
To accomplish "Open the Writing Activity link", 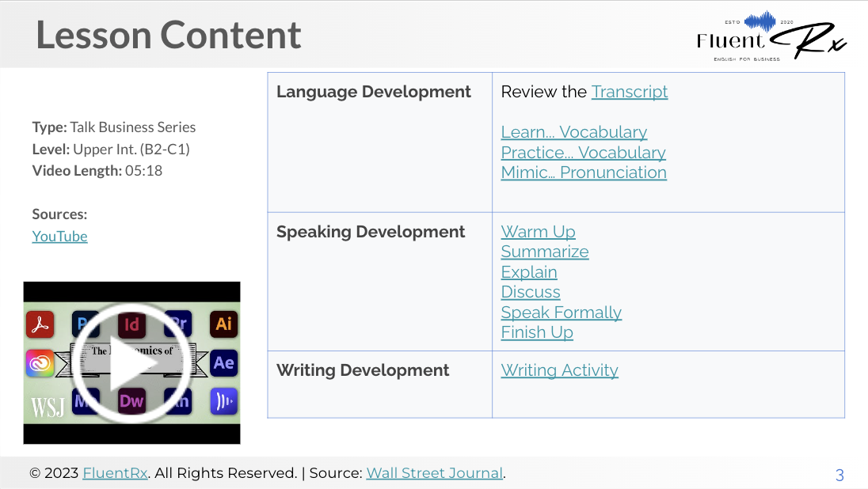I will point(559,370).
